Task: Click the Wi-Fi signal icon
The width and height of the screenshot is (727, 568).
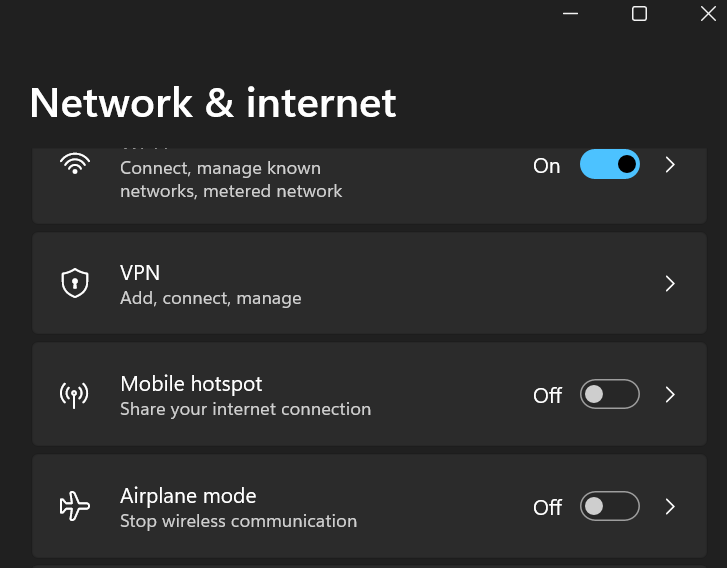Action: tap(75, 165)
